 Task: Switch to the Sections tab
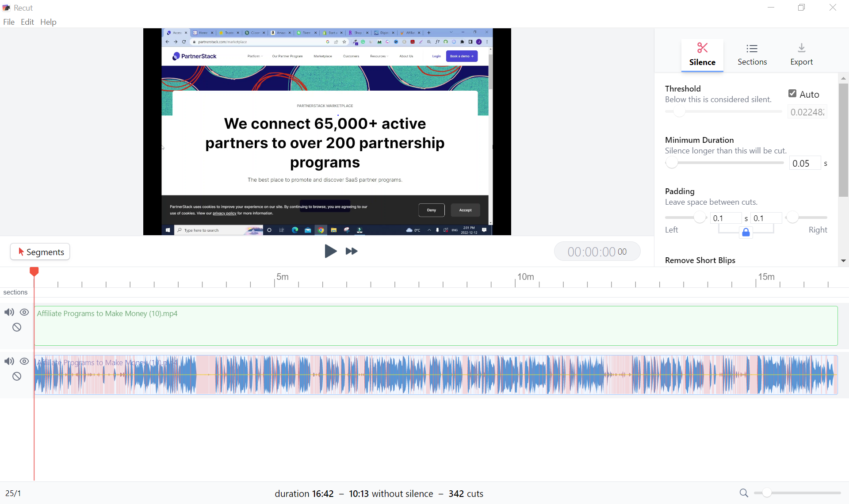click(x=752, y=54)
